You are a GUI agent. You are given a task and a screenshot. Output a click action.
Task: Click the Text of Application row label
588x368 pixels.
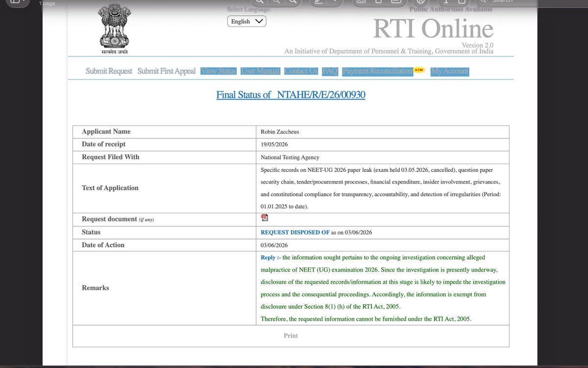pyautogui.click(x=110, y=188)
